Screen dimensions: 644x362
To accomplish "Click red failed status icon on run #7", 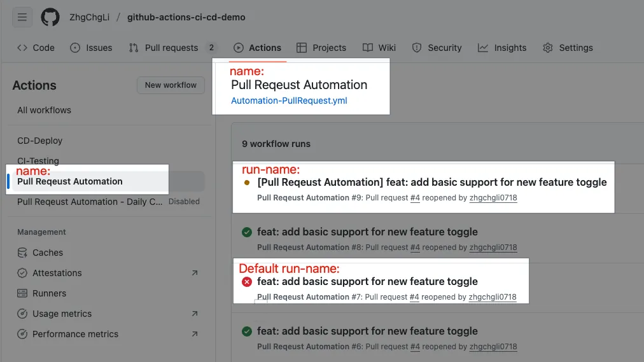I will [247, 282].
